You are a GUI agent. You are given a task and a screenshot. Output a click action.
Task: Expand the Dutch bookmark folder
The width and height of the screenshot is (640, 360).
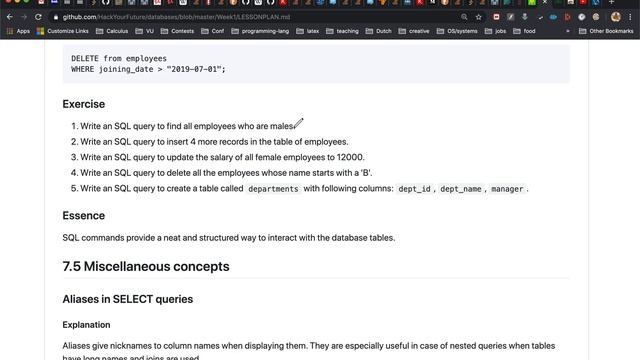click(x=378, y=31)
